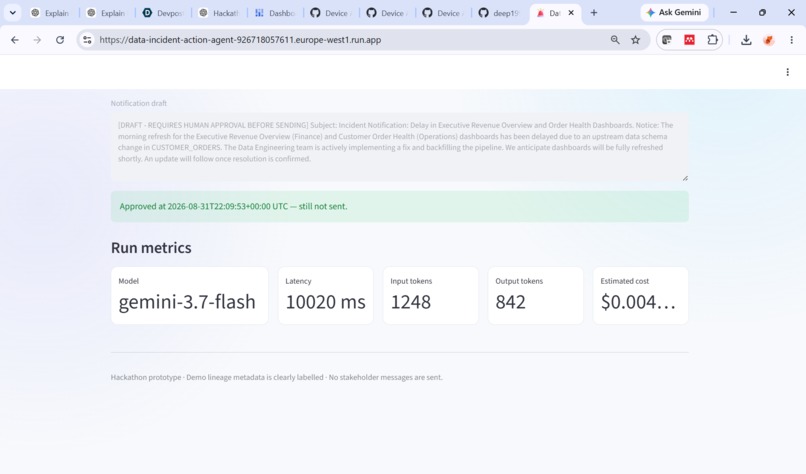806x474 pixels.
Task: Go back to the previous page
Action: [x=15, y=40]
